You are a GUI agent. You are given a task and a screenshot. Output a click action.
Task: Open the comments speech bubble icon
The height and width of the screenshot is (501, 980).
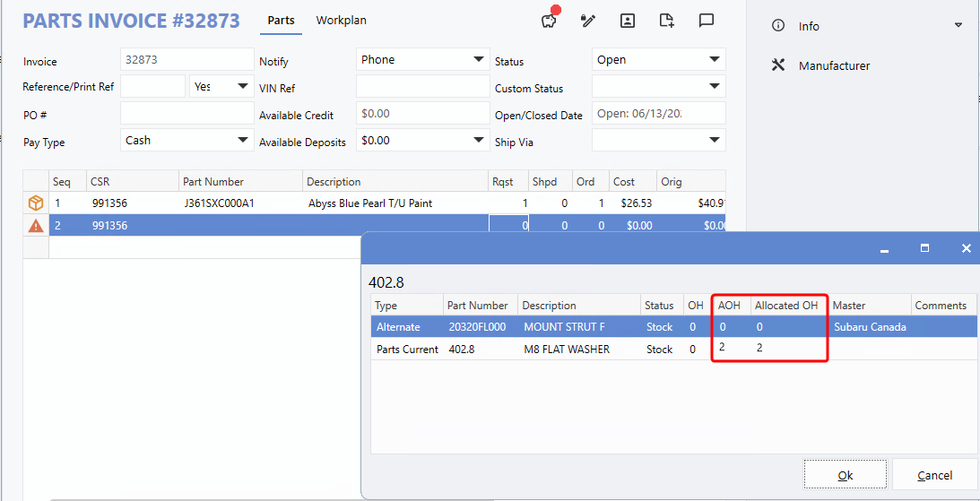click(x=707, y=21)
